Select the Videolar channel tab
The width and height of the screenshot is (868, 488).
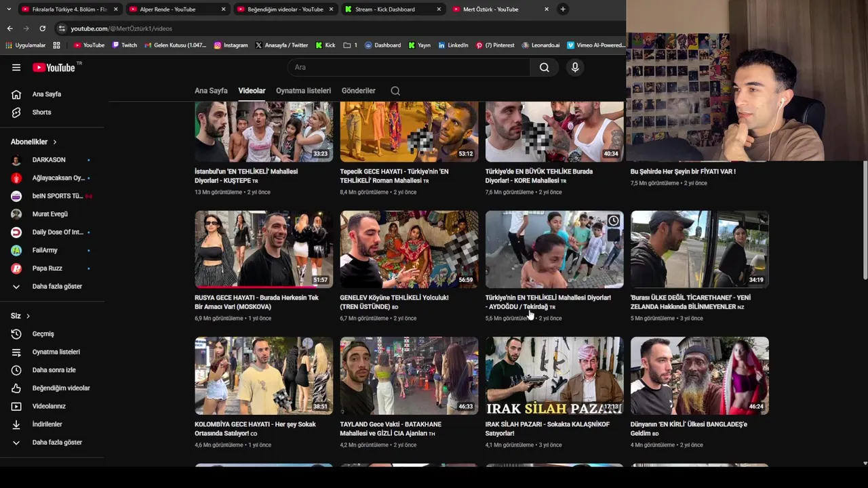point(252,91)
